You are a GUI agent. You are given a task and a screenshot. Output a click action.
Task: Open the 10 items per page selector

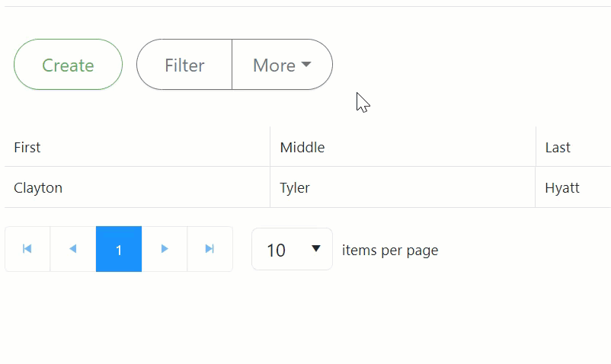click(x=292, y=249)
